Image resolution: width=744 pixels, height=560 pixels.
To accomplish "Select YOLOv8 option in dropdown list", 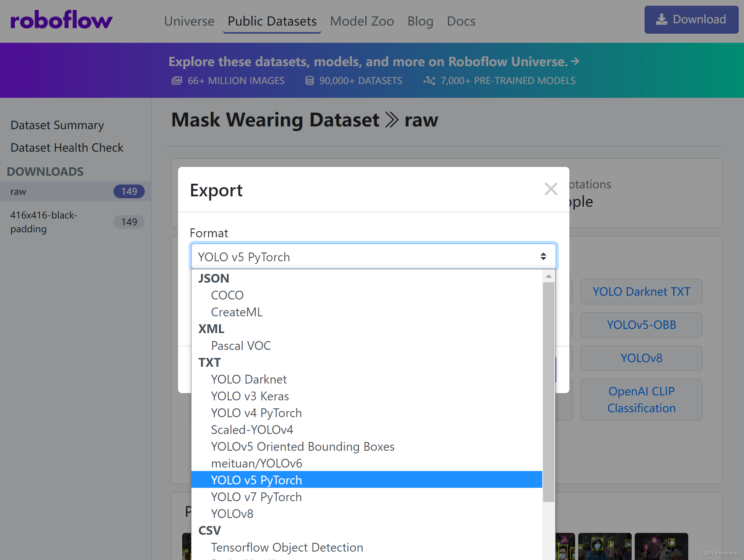I will (x=232, y=514).
